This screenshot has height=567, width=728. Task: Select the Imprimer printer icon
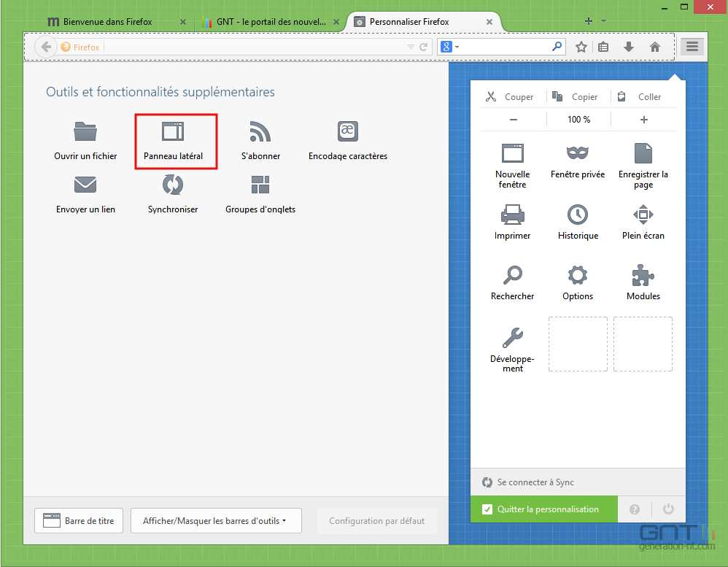[x=513, y=215]
